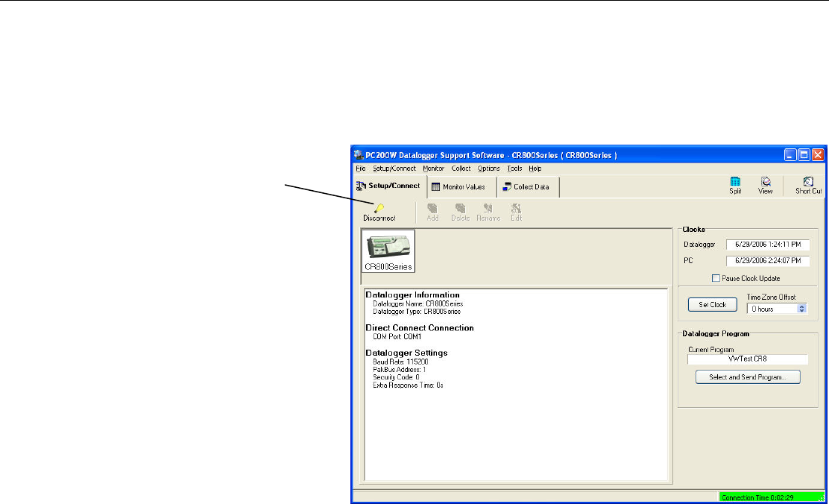Click the Direct Connect Connection heading

420,328
